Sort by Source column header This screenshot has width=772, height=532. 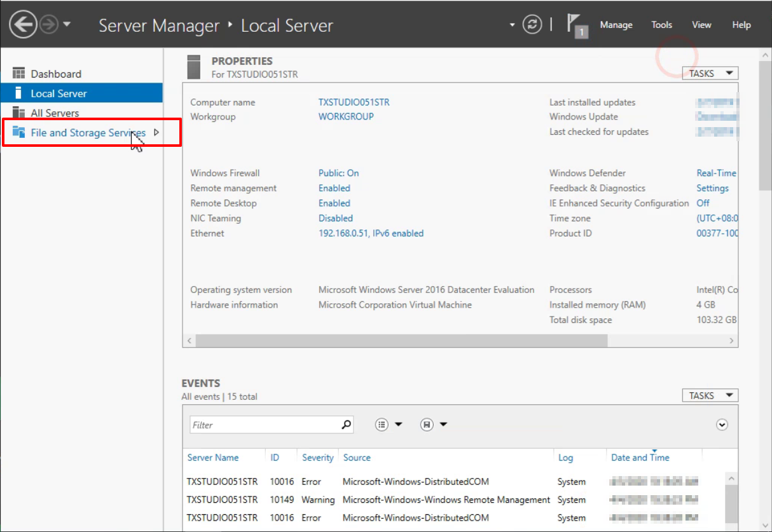(x=357, y=458)
